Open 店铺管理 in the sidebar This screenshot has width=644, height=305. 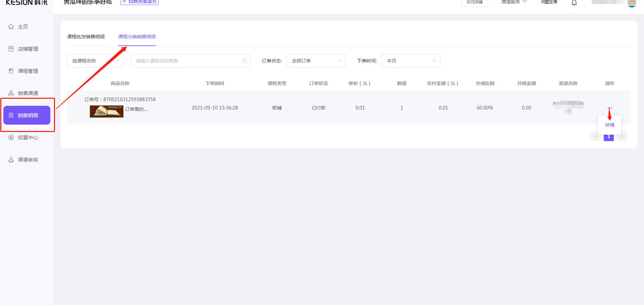point(28,49)
